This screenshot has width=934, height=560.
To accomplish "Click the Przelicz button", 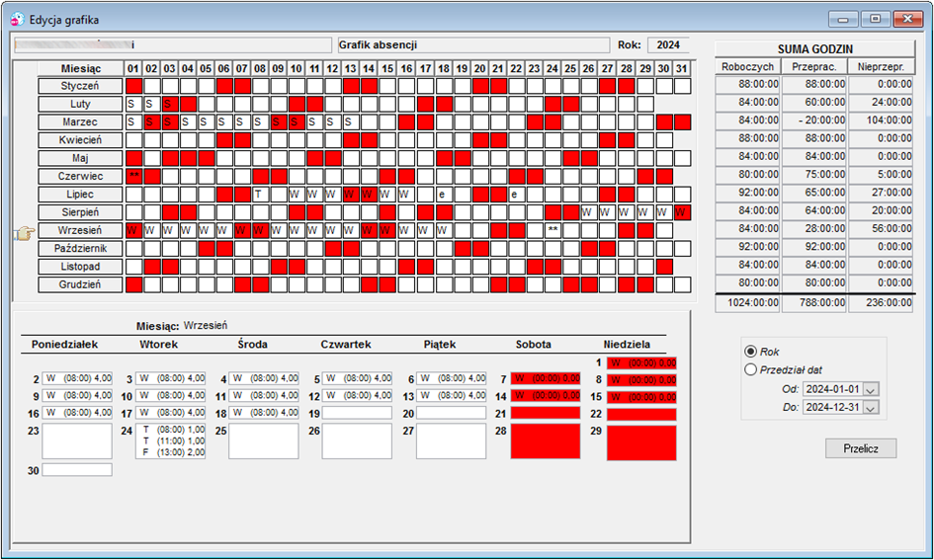I will point(861,448).
